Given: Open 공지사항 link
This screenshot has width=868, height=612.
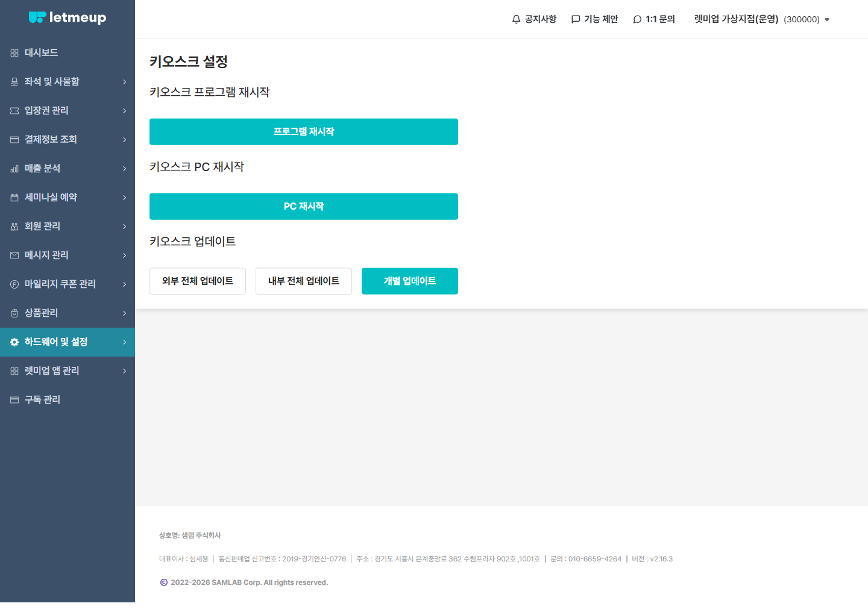Looking at the screenshot, I should 534,19.
